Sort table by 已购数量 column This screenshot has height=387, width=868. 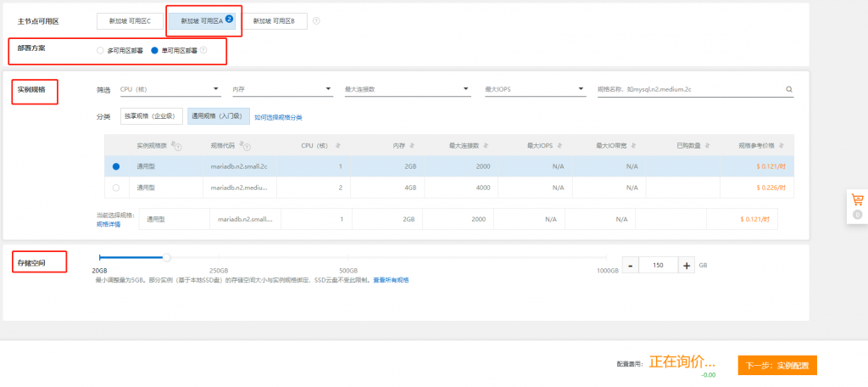(x=708, y=146)
